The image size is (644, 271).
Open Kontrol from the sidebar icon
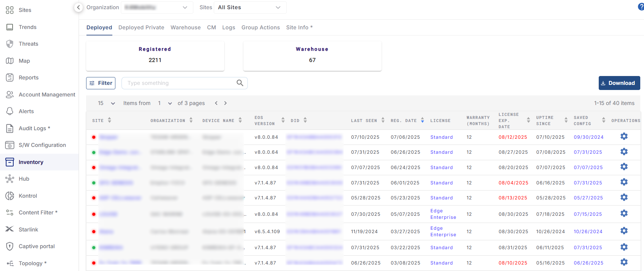click(x=10, y=196)
